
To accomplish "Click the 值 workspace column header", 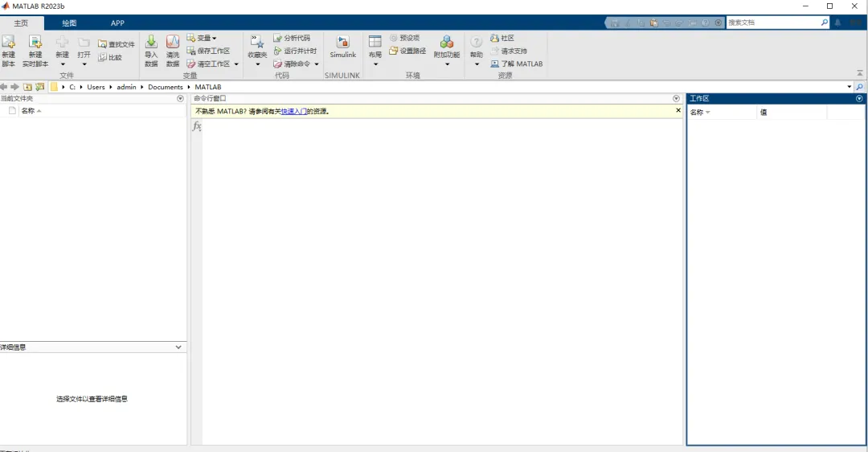I will 792,113.
